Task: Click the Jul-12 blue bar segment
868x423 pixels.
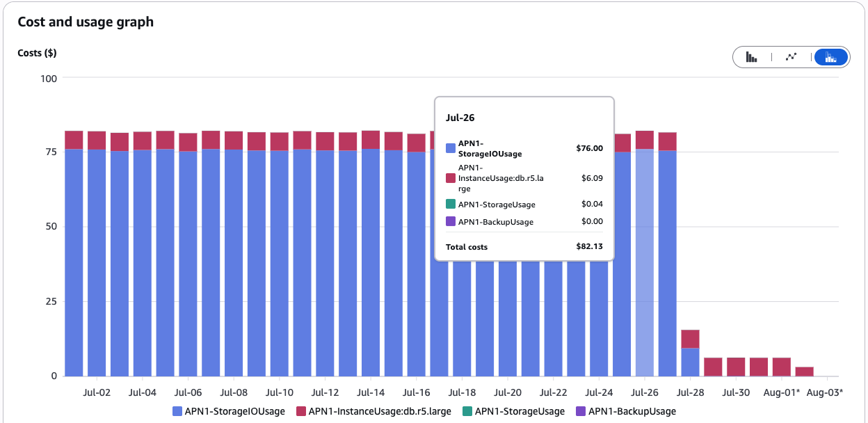Action: tap(325, 263)
